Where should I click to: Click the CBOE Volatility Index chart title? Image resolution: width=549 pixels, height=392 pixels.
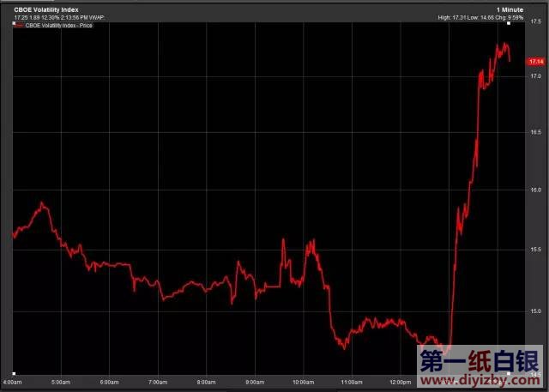tap(46, 9)
